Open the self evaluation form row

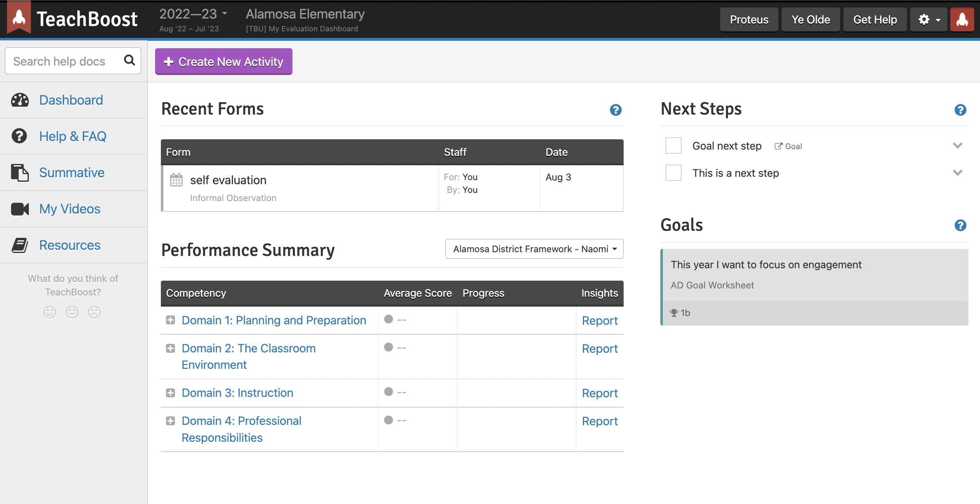392,188
